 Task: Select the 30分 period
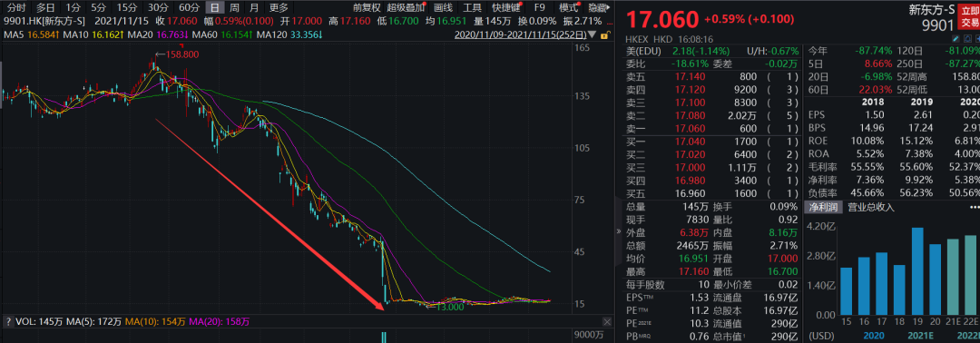coord(158,8)
